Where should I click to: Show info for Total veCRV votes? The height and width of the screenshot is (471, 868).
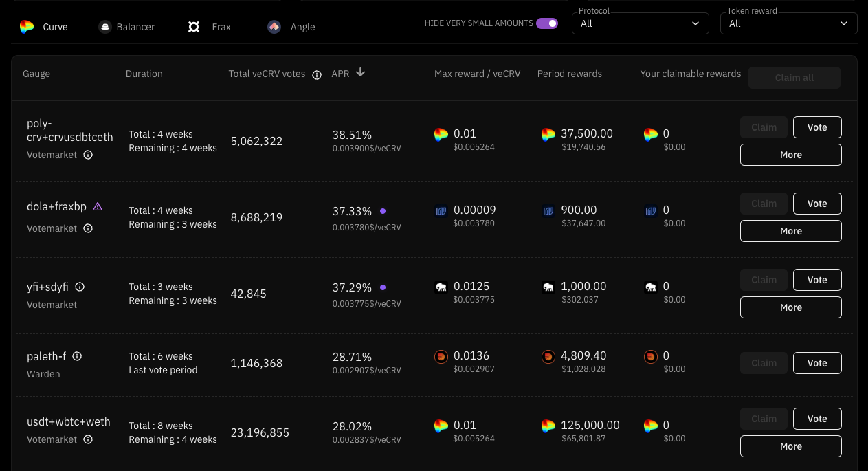(x=317, y=75)
